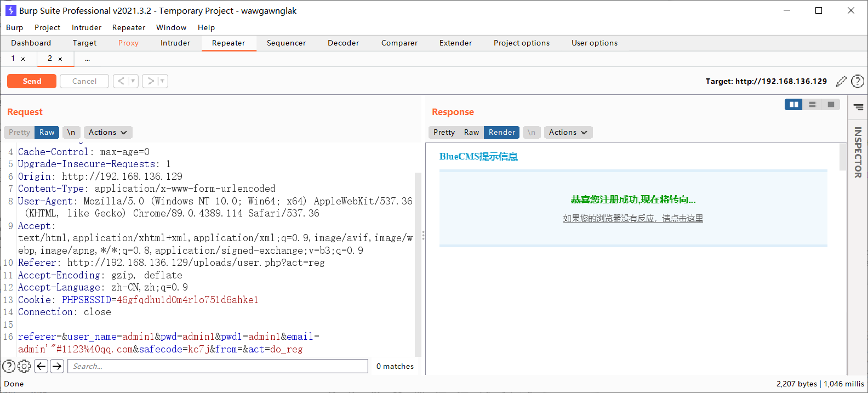Toggle the Inspector panel lines icon

click(x=858, y=107)
